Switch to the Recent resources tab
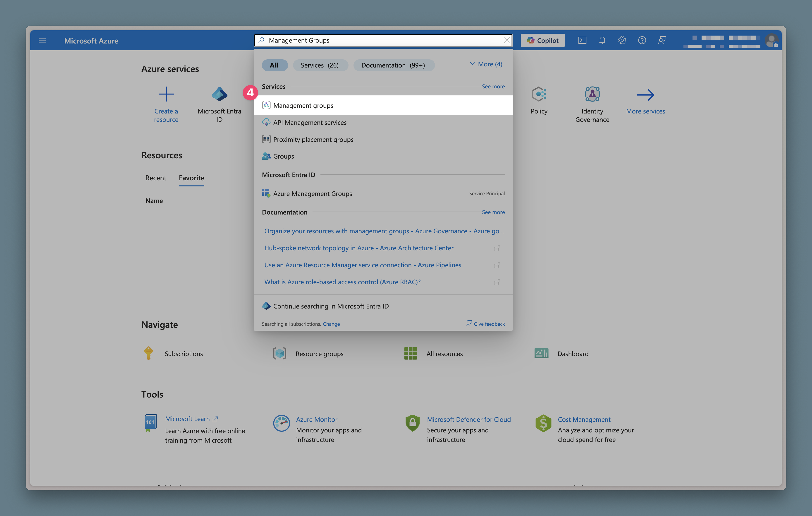This screenshot has height=516, width=812. pyautogui.click(x=155, y=178)
